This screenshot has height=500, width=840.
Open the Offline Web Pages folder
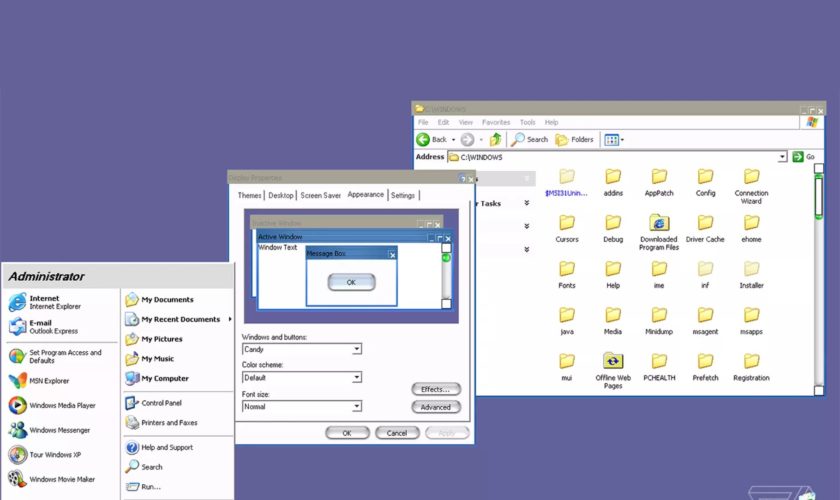(613, 366)
